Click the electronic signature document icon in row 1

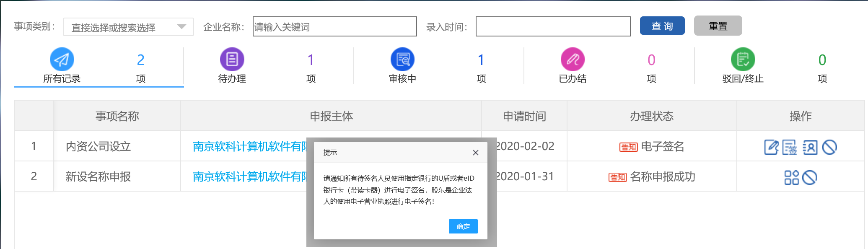(790, 147)
